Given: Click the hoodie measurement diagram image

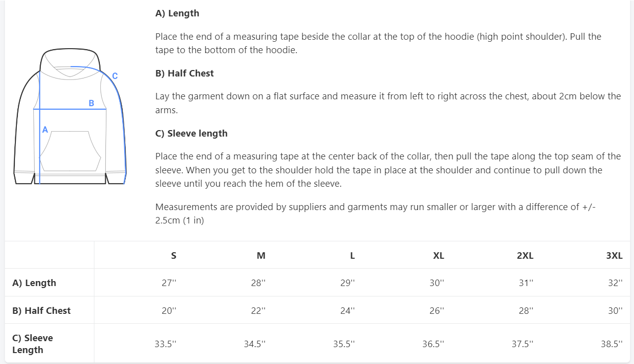Looking at the screenshot, I should pyautogui.click(x=70, y=117).
